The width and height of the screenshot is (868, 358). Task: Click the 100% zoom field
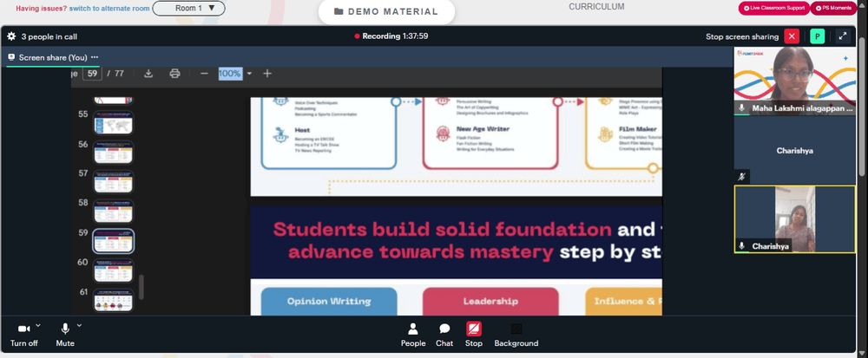point(230,74)
